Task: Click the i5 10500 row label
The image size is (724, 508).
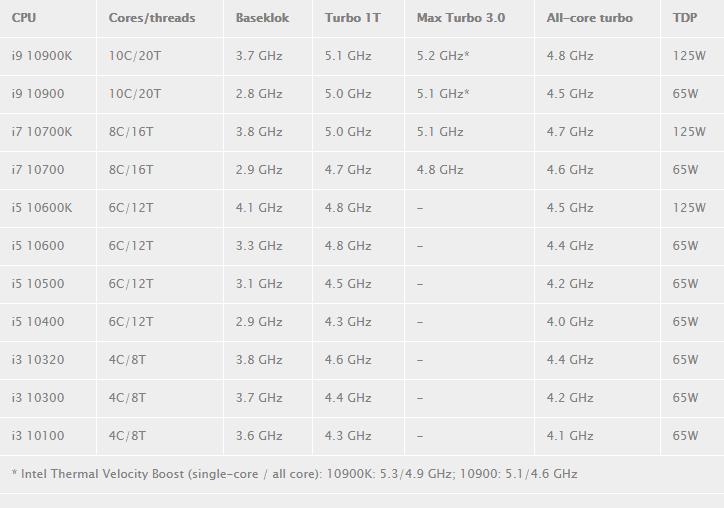Action: [x=38, y=284]
